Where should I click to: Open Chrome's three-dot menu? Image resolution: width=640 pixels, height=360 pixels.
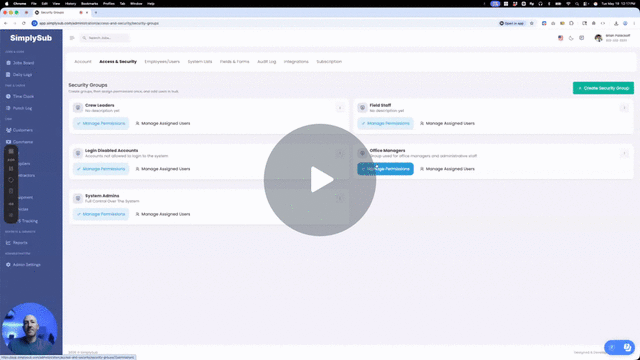tap(634, 23)
